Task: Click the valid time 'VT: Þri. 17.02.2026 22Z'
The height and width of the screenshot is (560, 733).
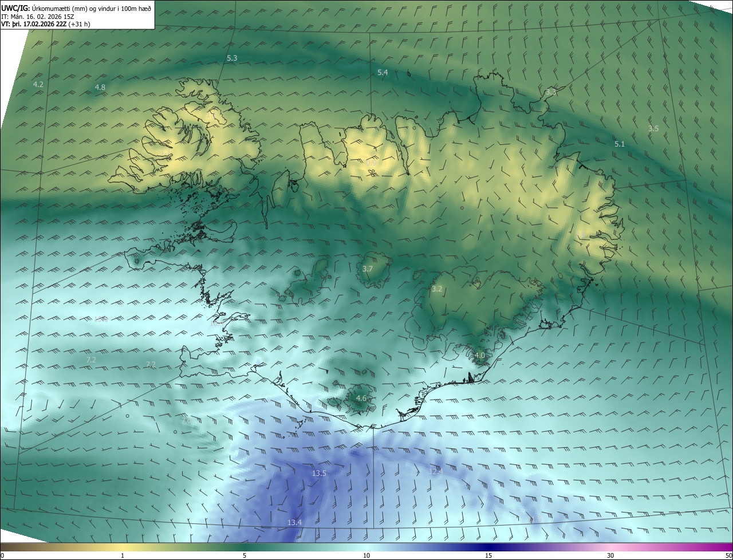Action: (x=34, y=24)
